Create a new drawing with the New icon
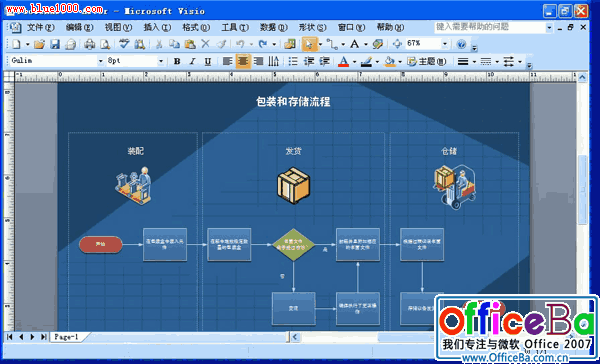This screenshot has width=600, height=364. [x=16, y=44]
